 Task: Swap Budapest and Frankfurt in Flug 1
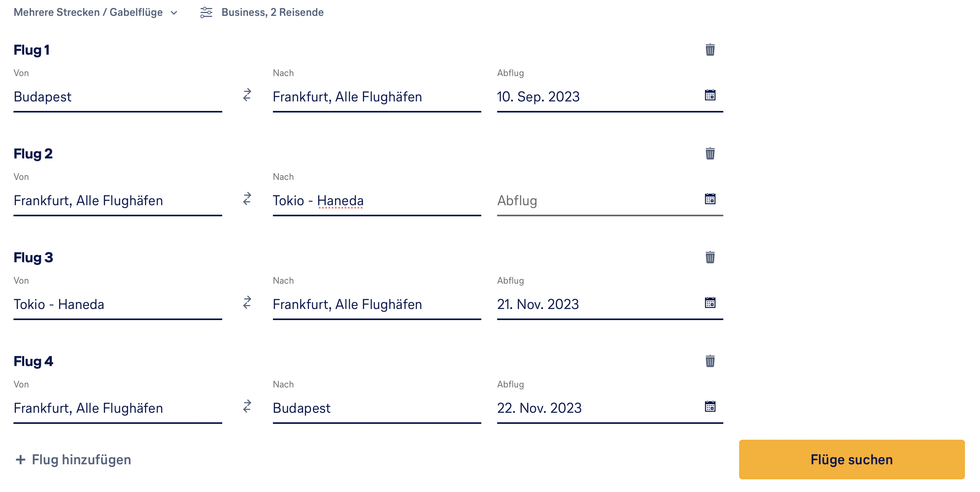[247, 95]
